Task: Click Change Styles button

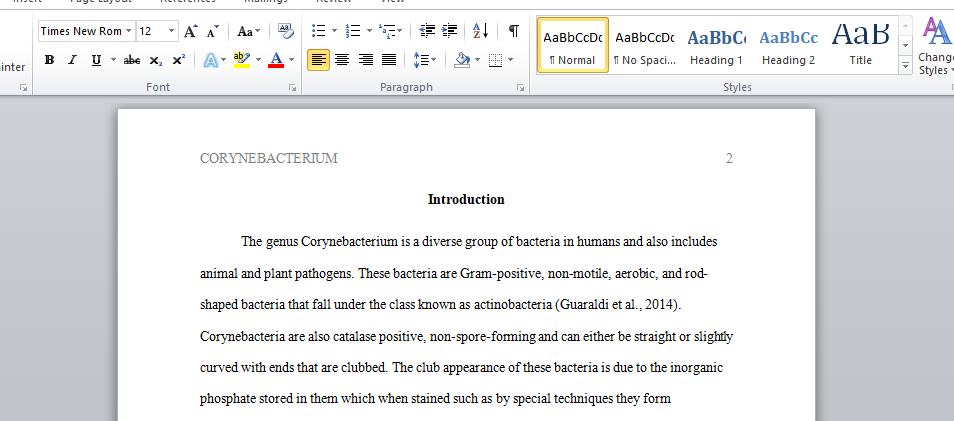Action: [935, 47]
